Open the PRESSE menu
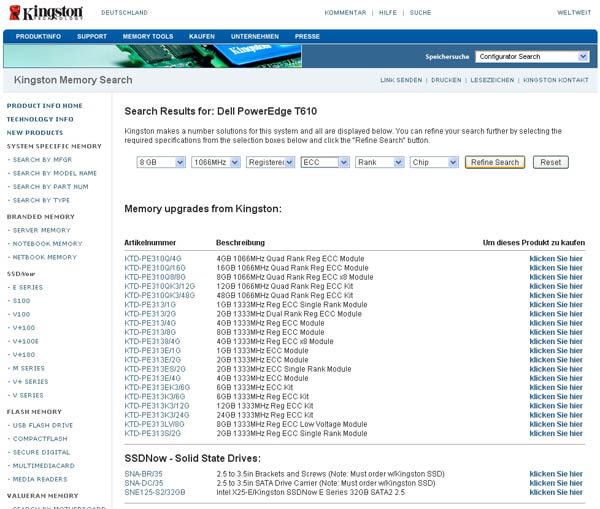The width and height of the screenshot is (600, 509). pos(307,36)
